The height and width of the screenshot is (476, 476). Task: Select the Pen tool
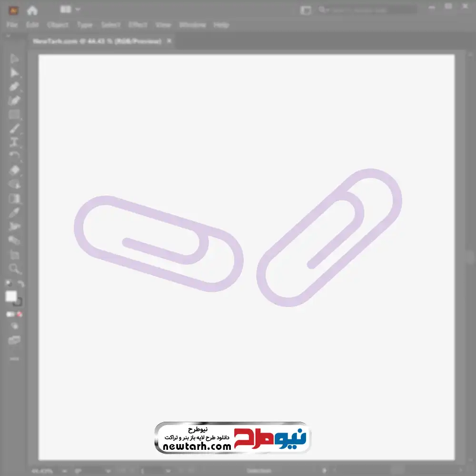(14, 87)
